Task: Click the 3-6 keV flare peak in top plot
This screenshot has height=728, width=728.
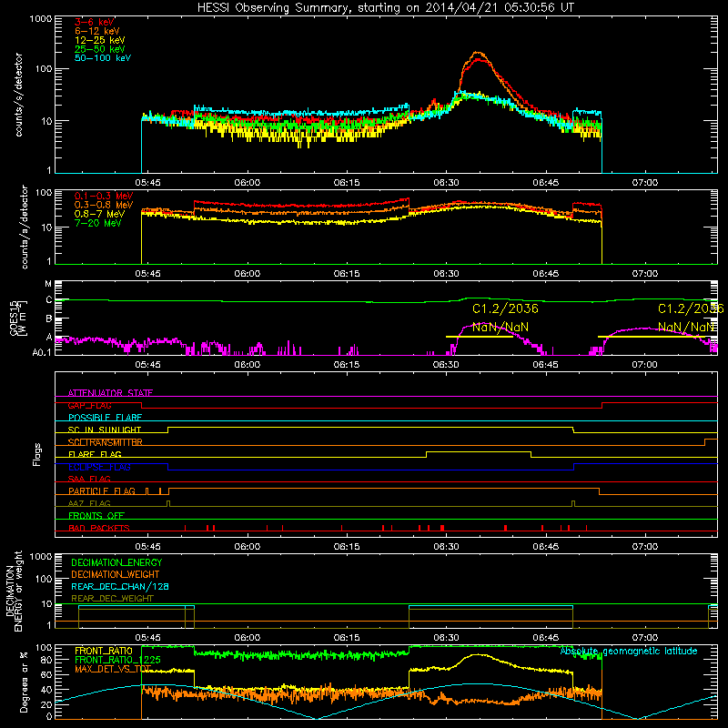Action: pos(479,59)
